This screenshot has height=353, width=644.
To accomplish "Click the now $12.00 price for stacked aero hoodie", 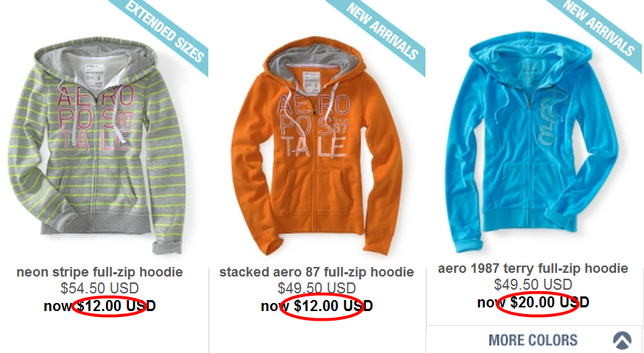I will [x=316, y=306].
